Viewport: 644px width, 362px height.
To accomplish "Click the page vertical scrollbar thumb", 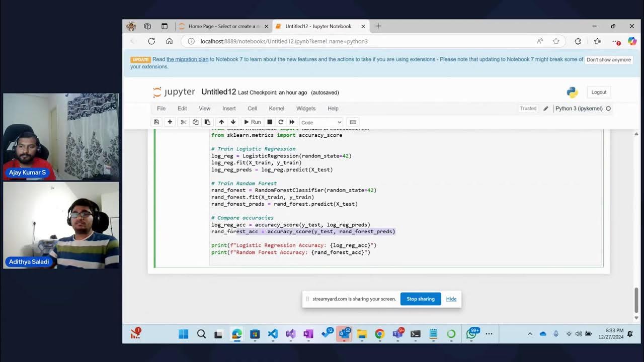I will 636,300.
